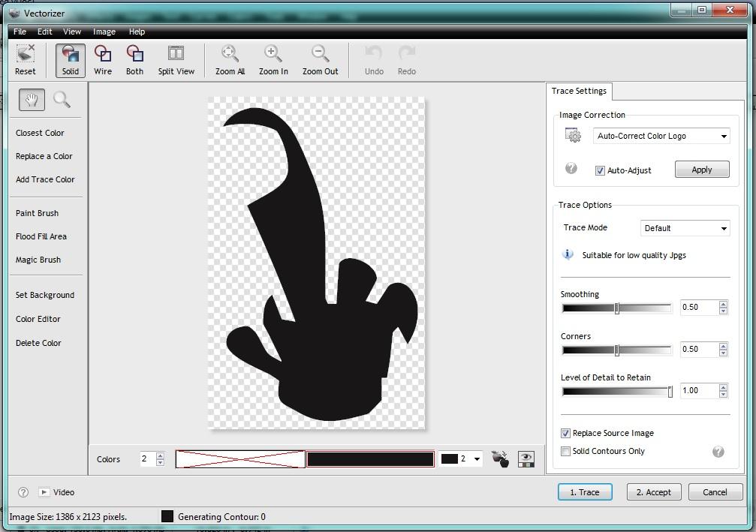756x532 pixels.
Task: Switch to Wire view mode
Action: tap(103, 60)
